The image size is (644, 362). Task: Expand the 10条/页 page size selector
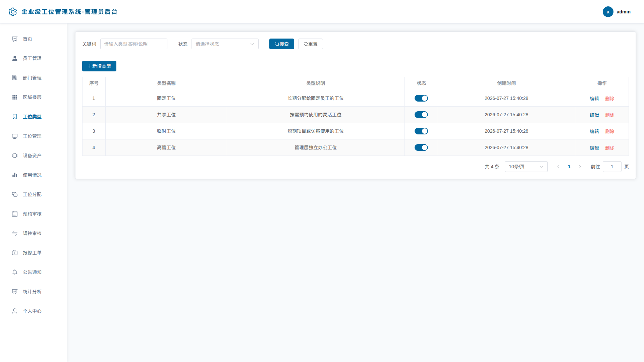click(x=526, y=167)
